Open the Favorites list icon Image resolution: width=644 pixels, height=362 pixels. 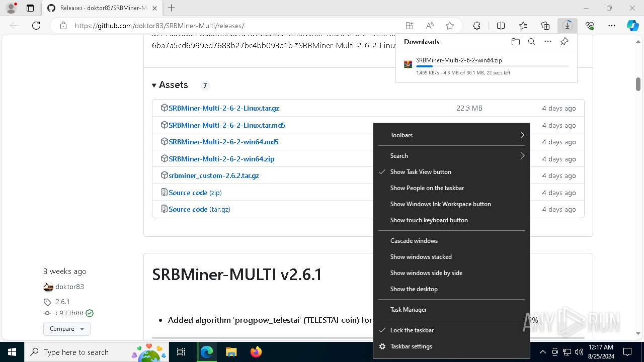coord(523,26)
